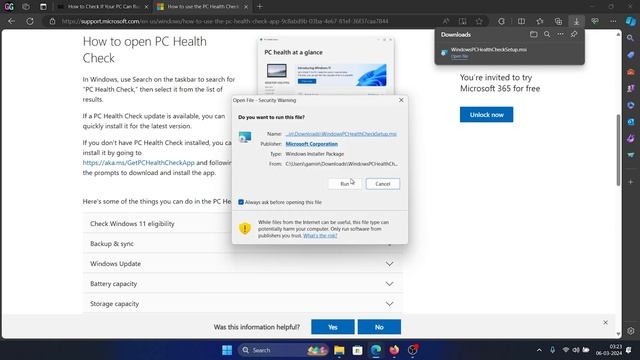Close the Security Warning dialog
Image resolution: width=640 pixels, height=360 pixels.
coord(401,100)
